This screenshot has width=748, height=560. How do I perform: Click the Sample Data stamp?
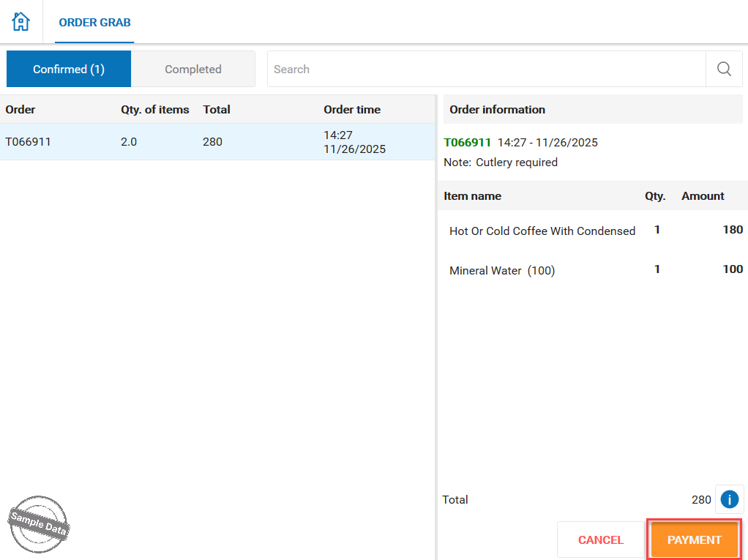39,518
